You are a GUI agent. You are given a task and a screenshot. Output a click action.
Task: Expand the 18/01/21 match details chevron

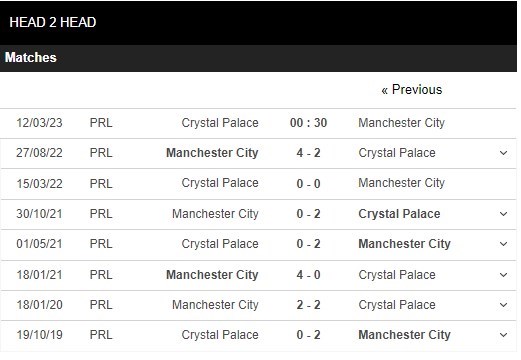pos(503,275)
